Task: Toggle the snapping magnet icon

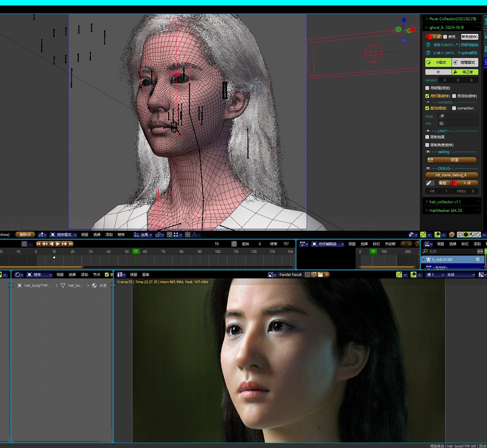Action: 169,235
